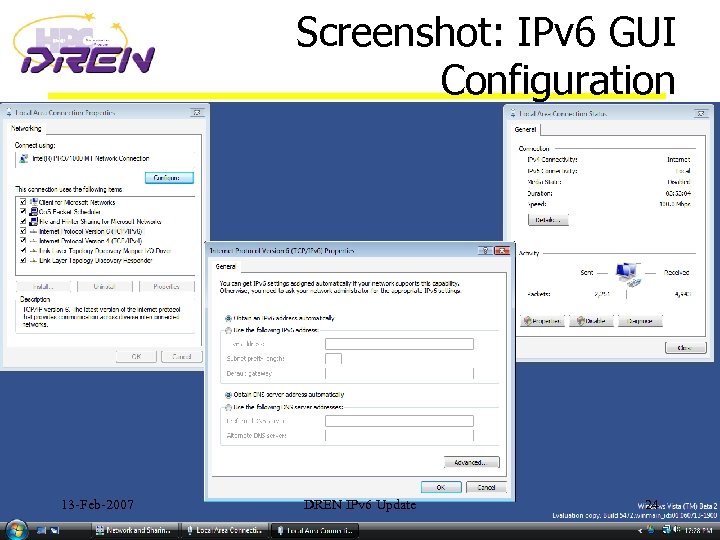Viewport: 720px width, 540px height.
Task: Click the Subnet prefix length field
Action: (x=333, y=359)
